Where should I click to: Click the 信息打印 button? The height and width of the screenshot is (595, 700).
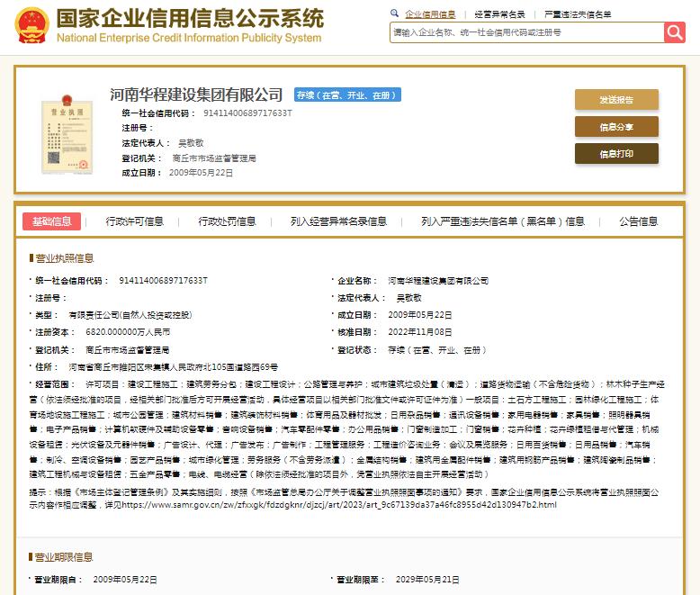616,154
